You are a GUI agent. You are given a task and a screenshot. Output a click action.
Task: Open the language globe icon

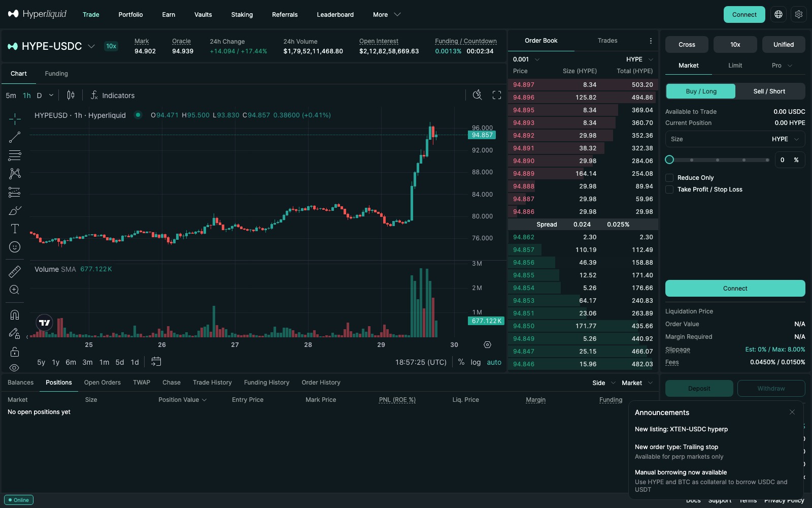779,14
